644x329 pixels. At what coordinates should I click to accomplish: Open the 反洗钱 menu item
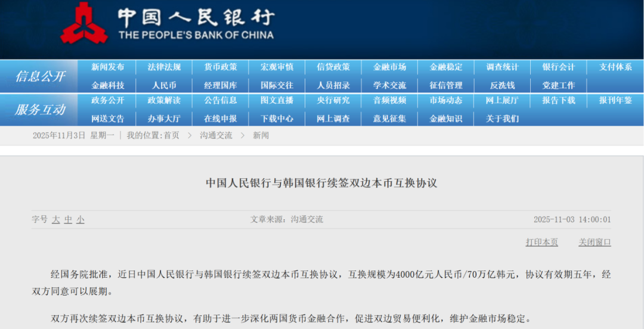tap(502, 85)
